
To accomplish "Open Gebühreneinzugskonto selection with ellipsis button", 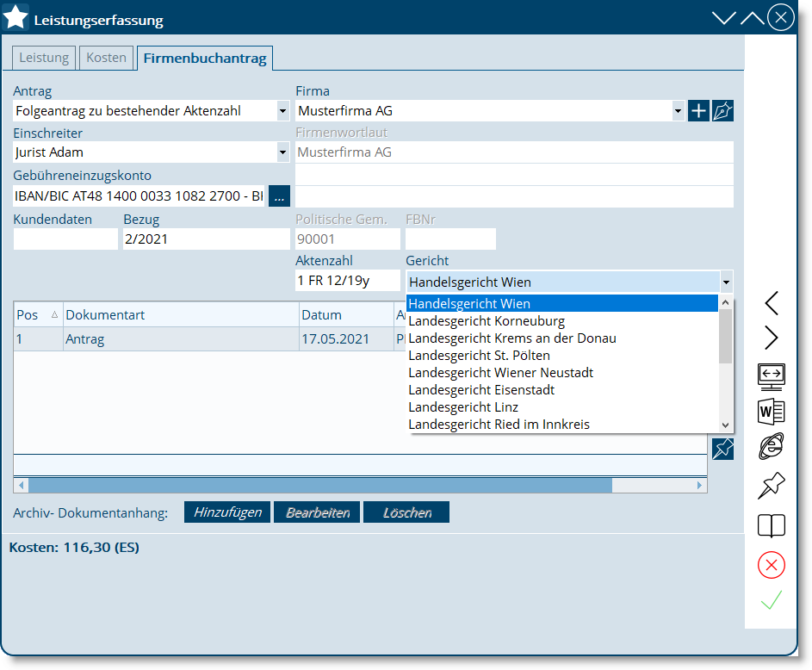I will 279,196.
